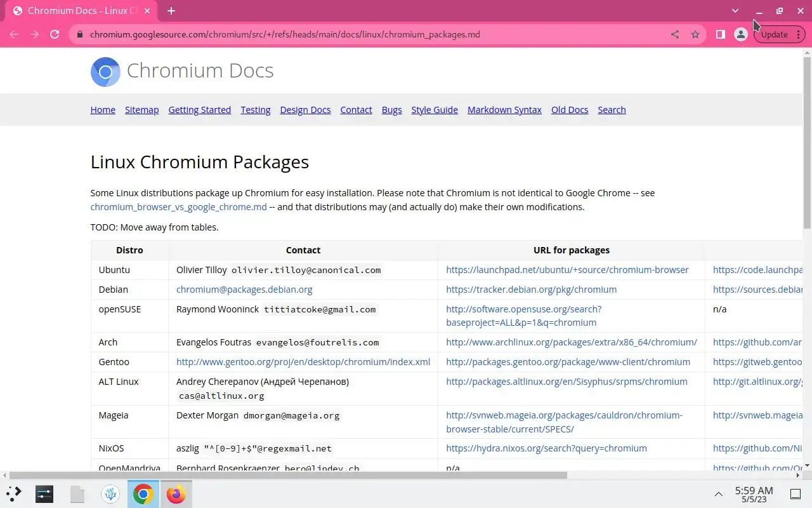
Task: Close the Chromium Docs tab
Action: click(147, 11)
